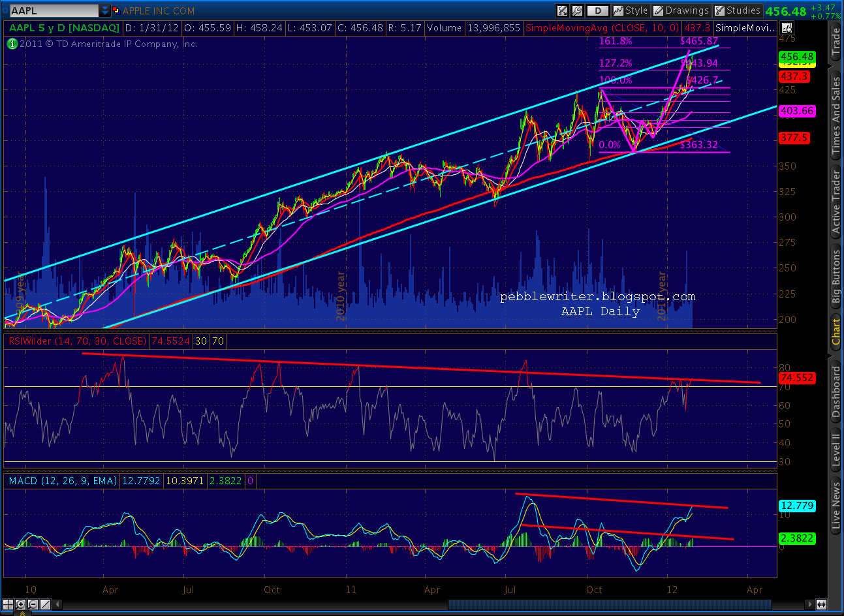
Task: Click the C: 456.48 close readout
Action: (x=360, y=28)
